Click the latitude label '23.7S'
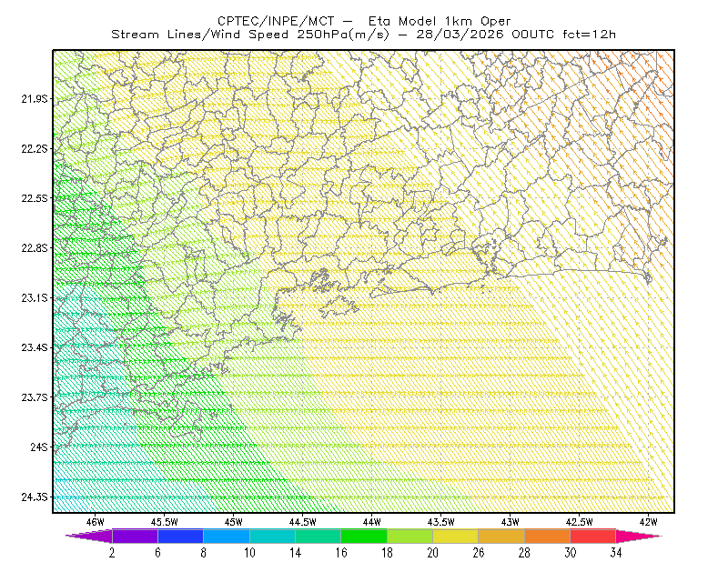Screen dimensions: 728x562 click(35, 397)
